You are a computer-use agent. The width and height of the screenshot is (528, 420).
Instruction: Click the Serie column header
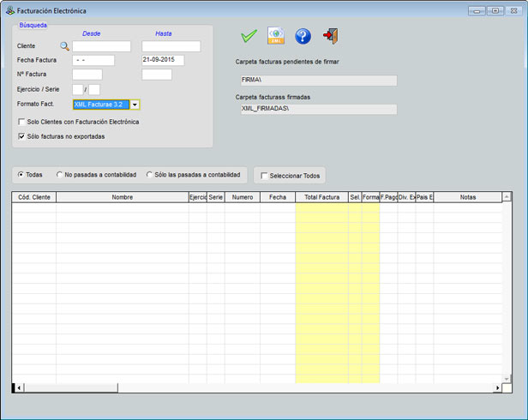tap(215, 197)
